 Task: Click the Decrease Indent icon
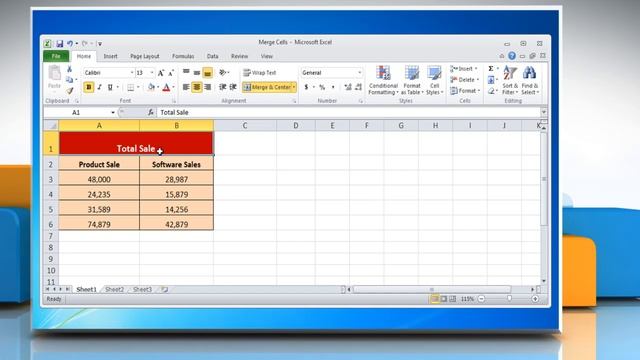222,87
